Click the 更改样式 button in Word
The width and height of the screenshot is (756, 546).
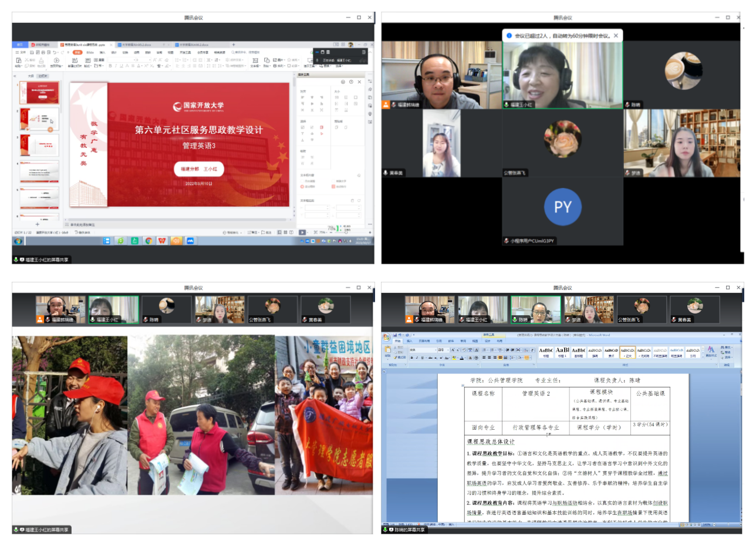(711, 352)
